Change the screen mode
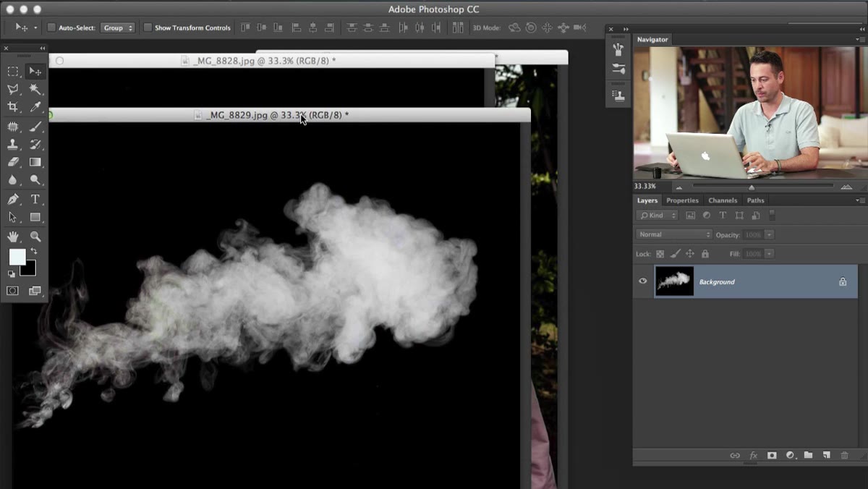Image resolution: width=868 pixels, height=489 pixels. tap(35, 291)
